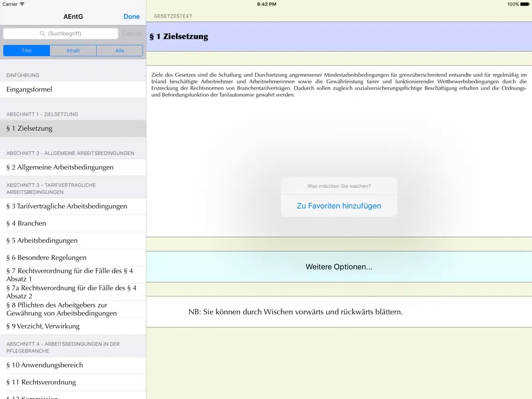The height and width of the screenshot is (399, 532).
Task: Tap Weitere Optionen...
Action: (339, 266)
